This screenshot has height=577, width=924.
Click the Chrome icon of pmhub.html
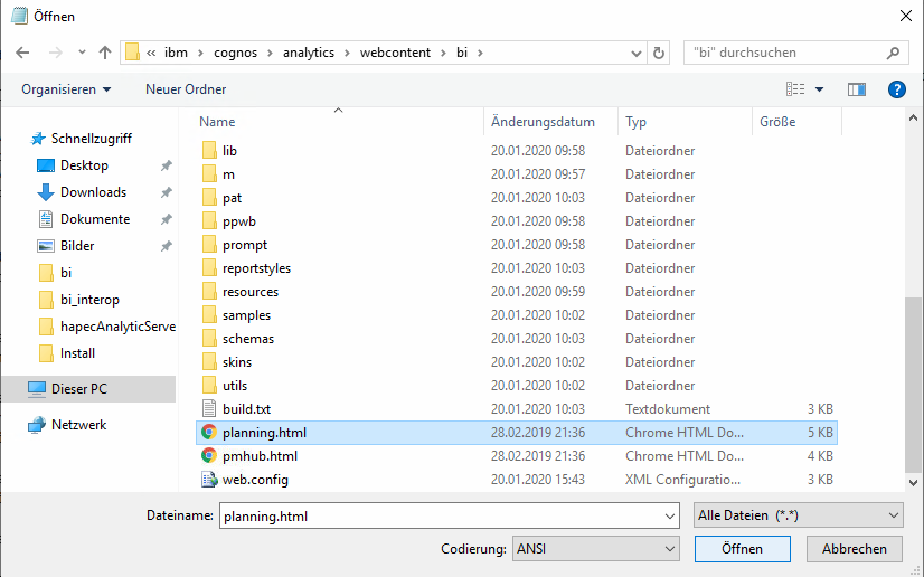[209, 456]
